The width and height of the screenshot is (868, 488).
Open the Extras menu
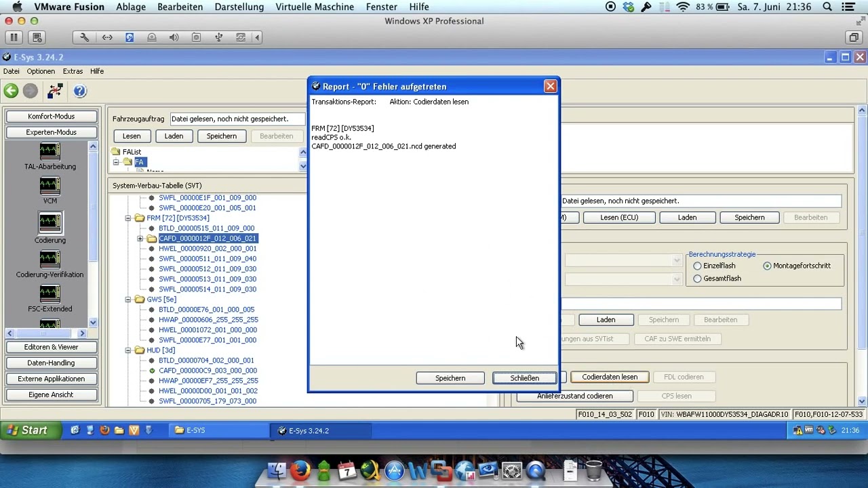73,71
